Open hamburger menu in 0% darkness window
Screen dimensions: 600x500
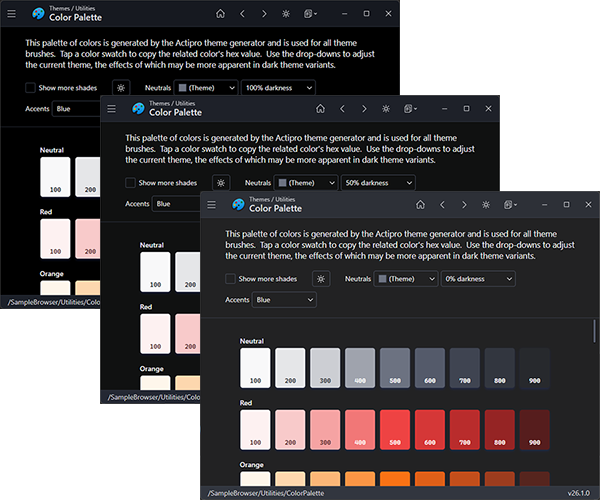coord(211,204)
